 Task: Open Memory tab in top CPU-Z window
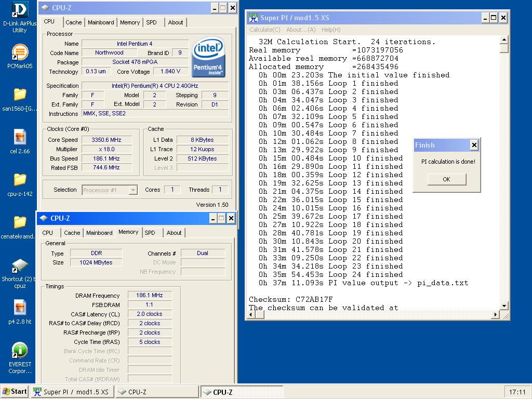pyautogui.click(x=129, y=22)
